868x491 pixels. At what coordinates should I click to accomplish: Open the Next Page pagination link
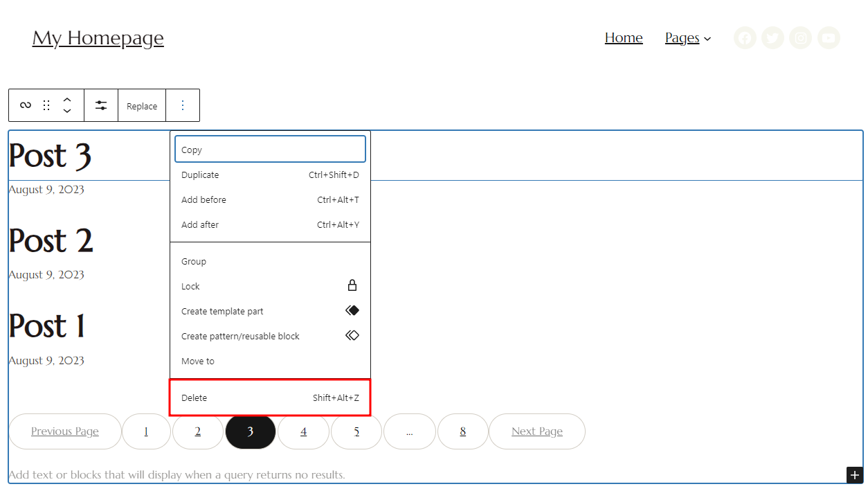coord(536,431)
